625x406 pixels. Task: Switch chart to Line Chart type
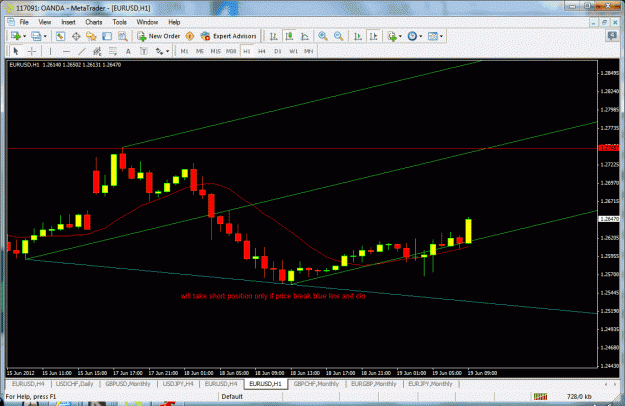305,36
